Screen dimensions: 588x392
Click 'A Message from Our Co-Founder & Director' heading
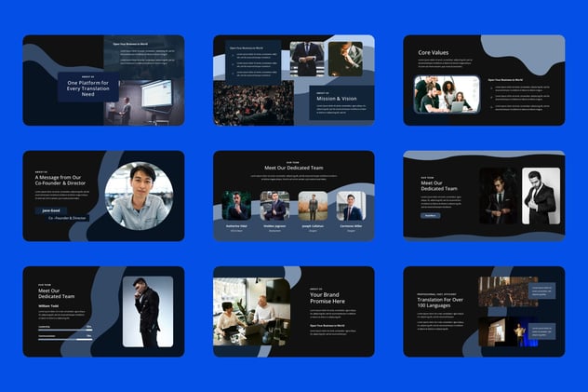point(60,180)
